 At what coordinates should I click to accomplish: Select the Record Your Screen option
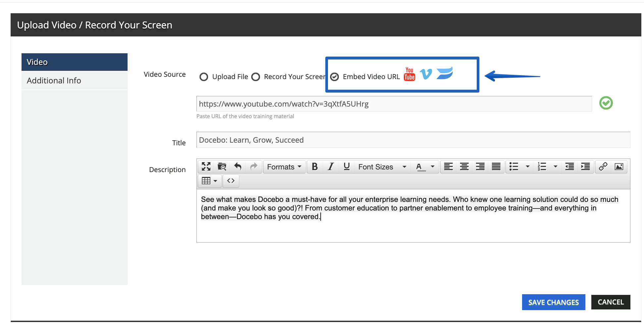256,77
